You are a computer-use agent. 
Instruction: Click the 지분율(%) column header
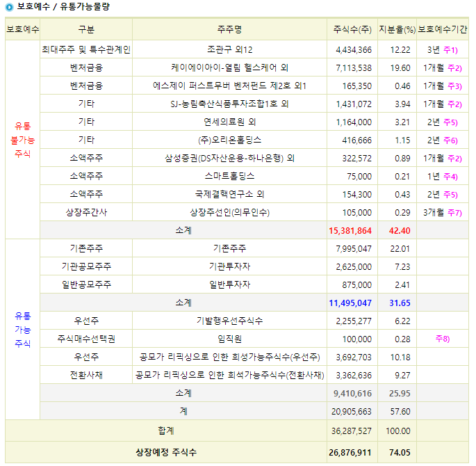pos(397,29)
